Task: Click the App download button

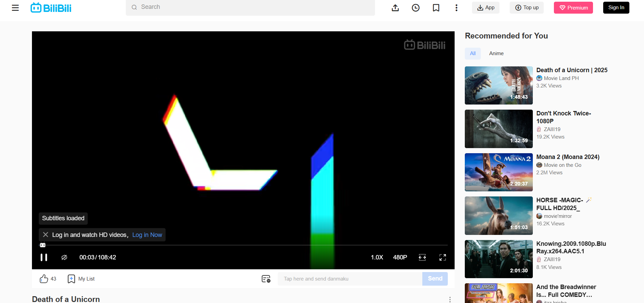Action: (x=486, y=7)
